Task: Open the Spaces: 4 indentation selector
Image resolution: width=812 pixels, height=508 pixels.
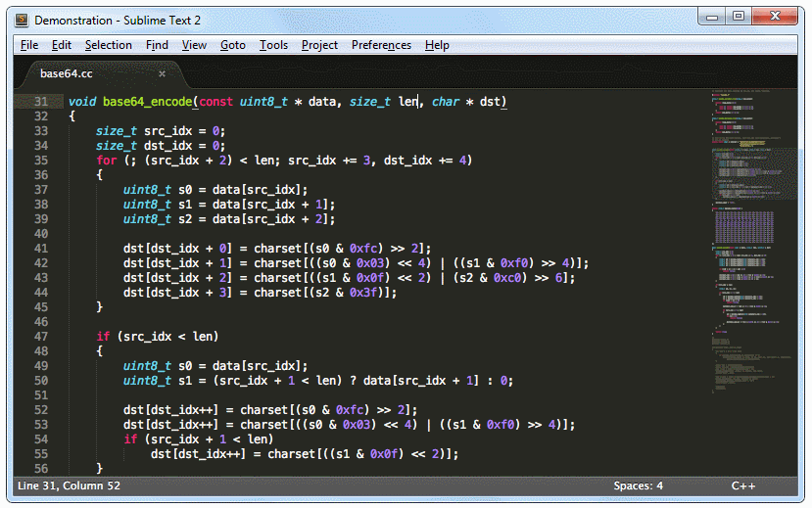Action: 638,486
